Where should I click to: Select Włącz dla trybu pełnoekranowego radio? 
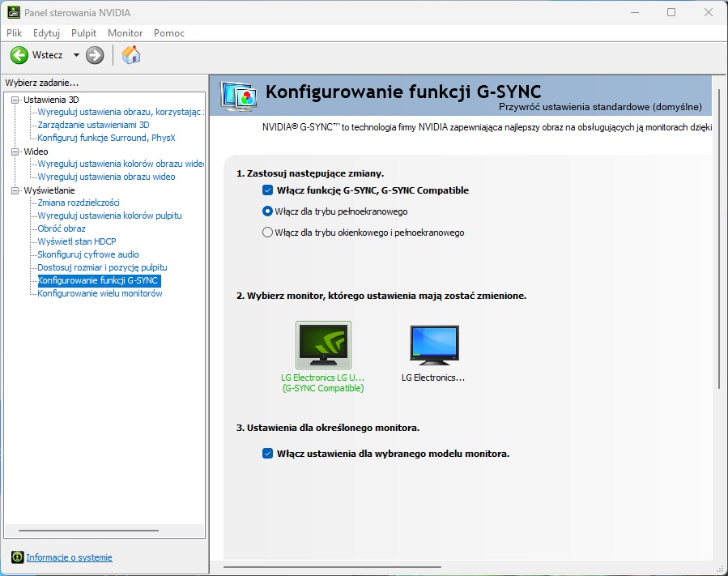(267, 211)
